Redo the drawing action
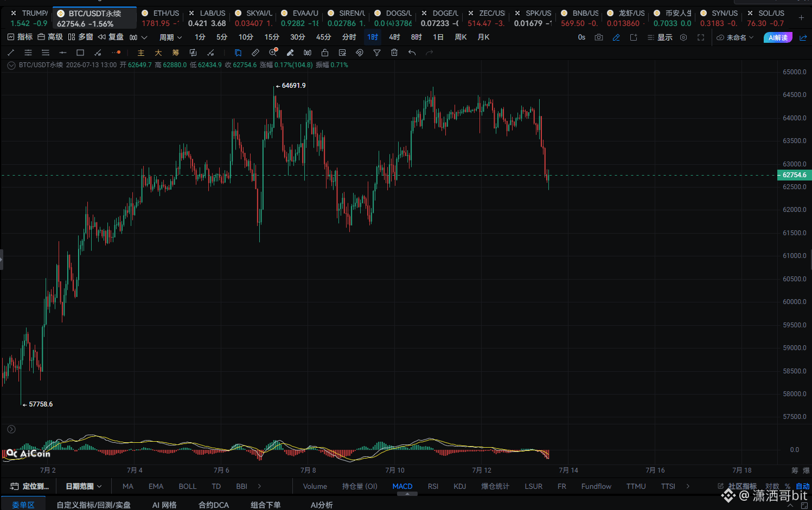This screenshot has height=510, width=812. pos(429,53)
